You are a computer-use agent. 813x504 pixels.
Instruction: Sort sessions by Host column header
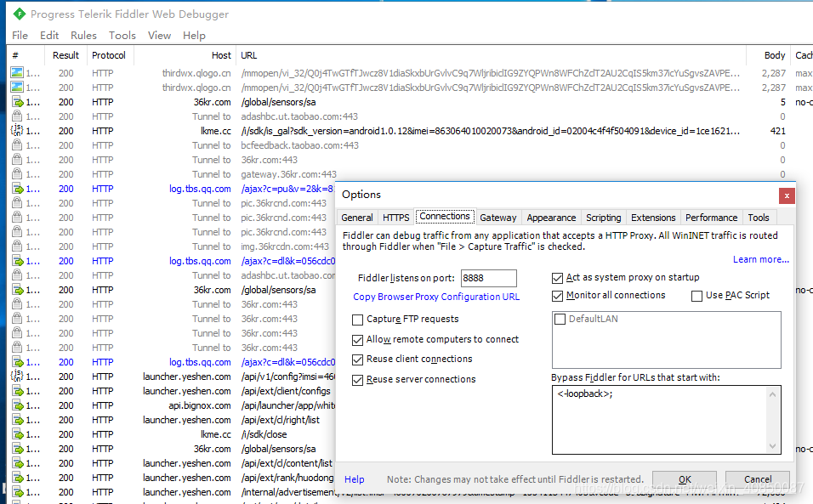click(x=185, y=55)
